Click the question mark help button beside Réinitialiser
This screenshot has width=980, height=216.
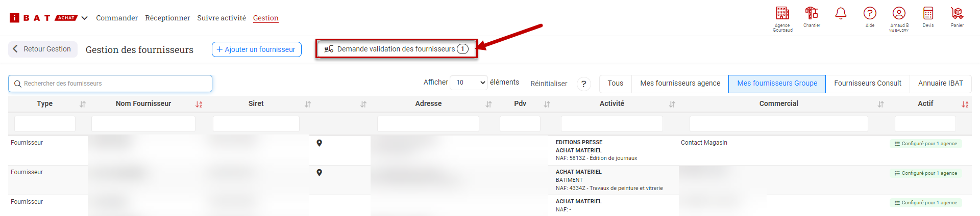pos(583,84)
